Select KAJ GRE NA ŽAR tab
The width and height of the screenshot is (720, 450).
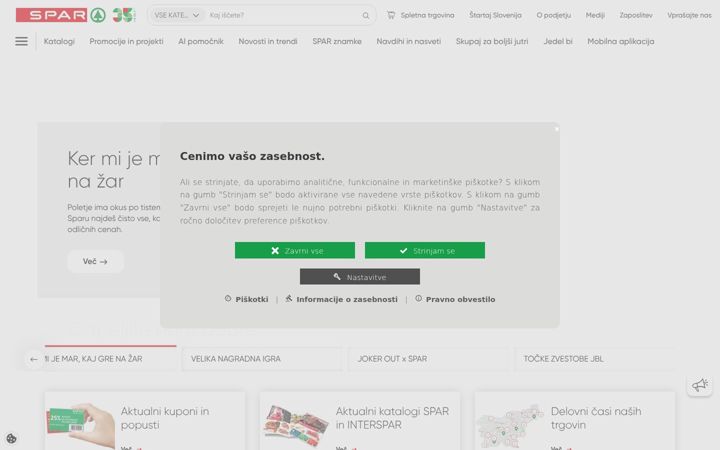click(x=110, y=359)
